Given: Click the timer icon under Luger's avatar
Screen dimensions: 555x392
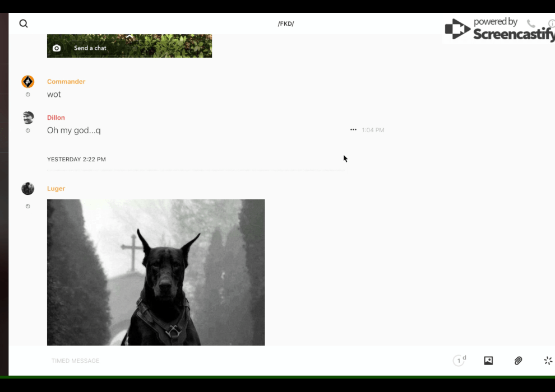Looking at the screenshot, I should [x=28, y=207].
